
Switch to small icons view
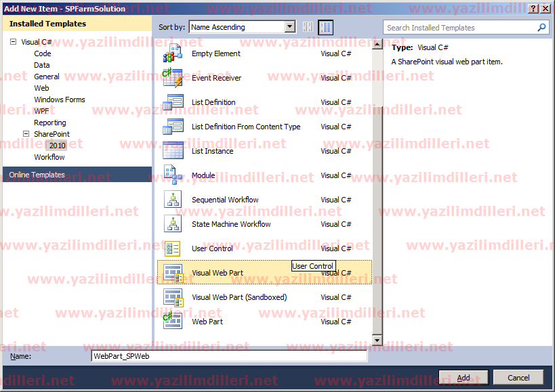pyautogui.click(x=308, y=27)
